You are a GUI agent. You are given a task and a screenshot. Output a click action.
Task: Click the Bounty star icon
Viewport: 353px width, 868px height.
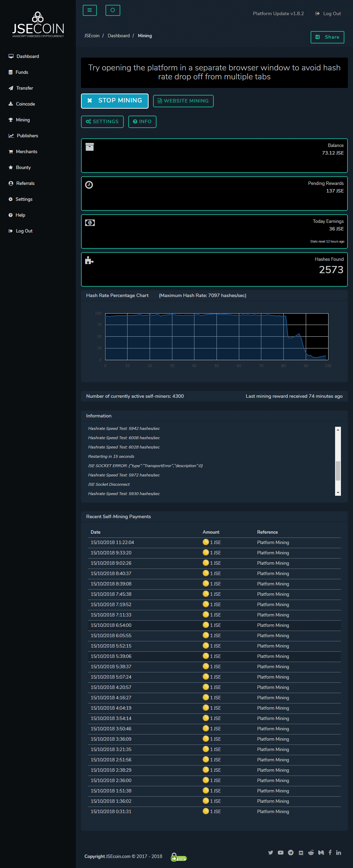pyautogui.click(x=11, y=167)
